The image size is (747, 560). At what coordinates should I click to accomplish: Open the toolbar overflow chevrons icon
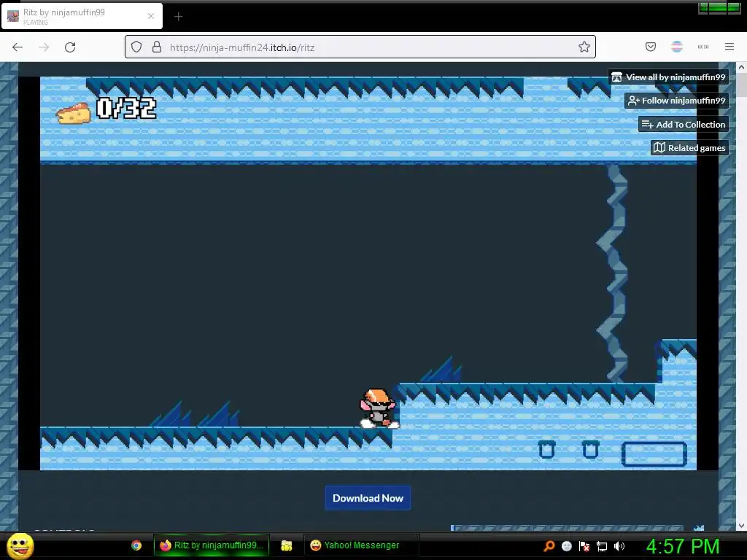point(703,47)
